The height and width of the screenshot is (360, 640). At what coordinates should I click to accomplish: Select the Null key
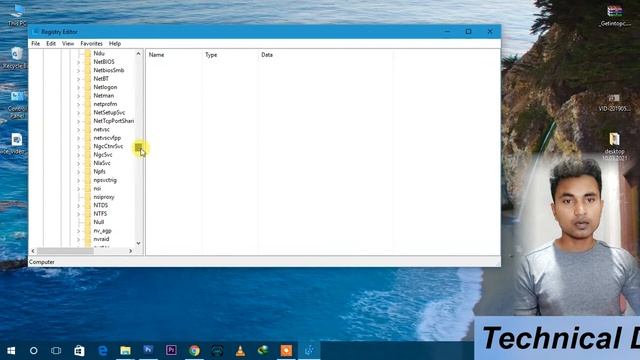click(98, 222)
